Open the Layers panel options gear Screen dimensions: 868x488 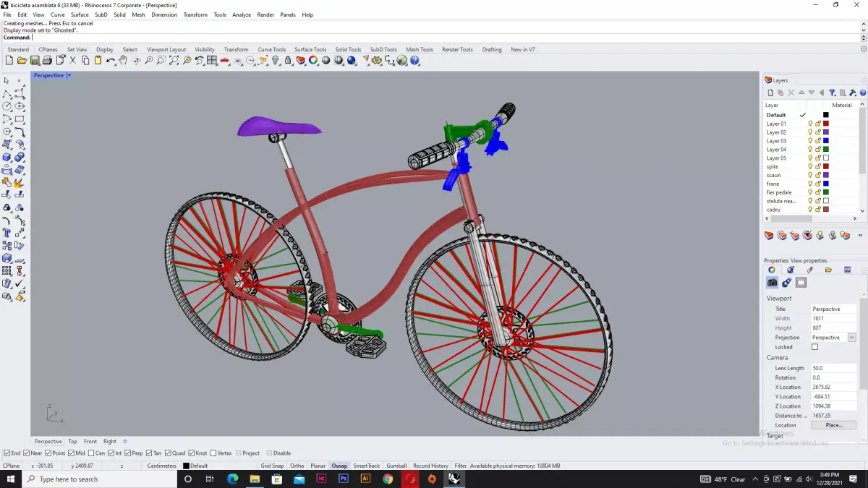pyautogui.click(x=864, y=80)
